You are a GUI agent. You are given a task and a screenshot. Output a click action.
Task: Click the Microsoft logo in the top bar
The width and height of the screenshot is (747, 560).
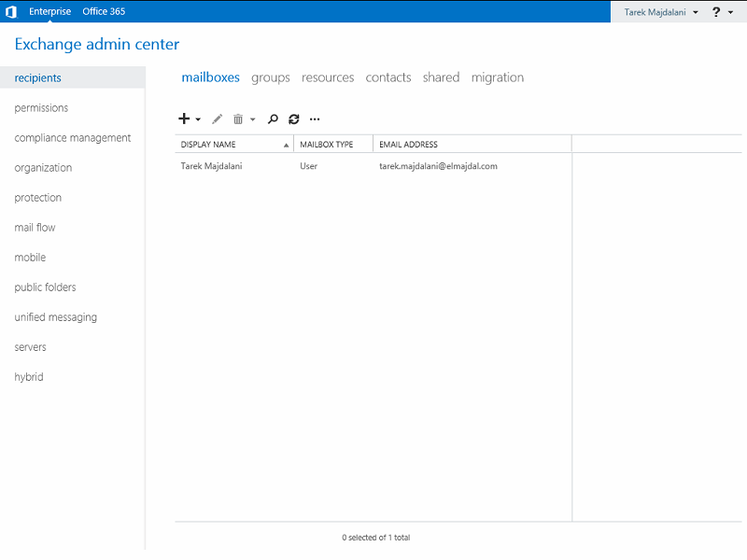click(x=11, y=11)
